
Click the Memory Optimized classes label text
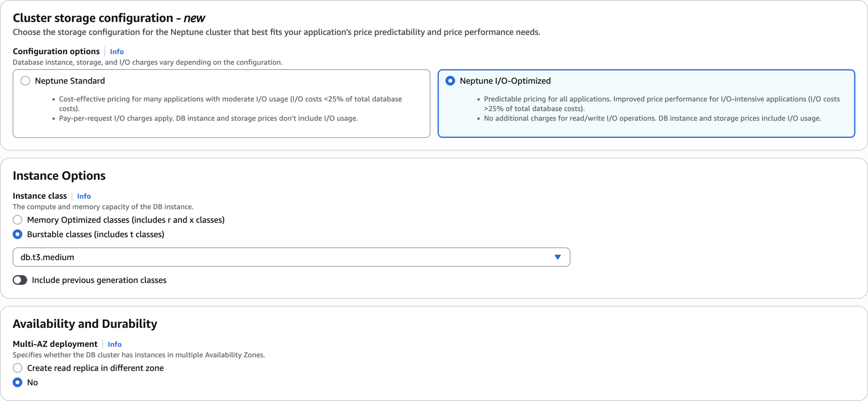click(126, 220)
